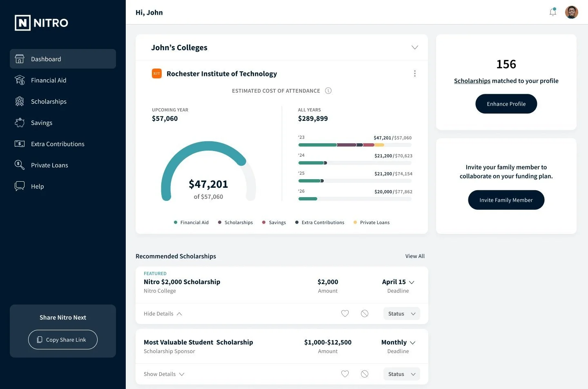Screen dimensions: 588x389
Task: Click the '25 funding progress bar
Action: [355, 181]
